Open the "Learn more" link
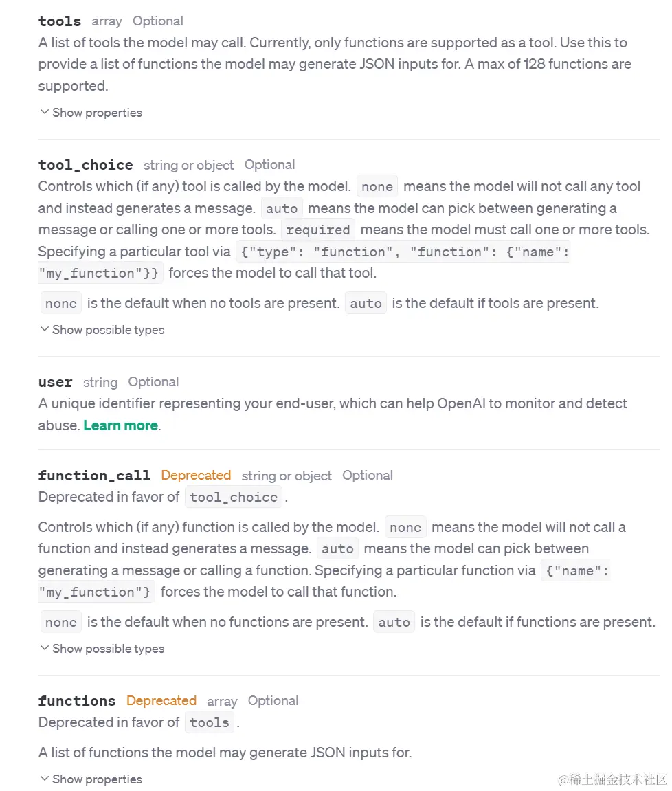672x791 pixels. (120, 425)
